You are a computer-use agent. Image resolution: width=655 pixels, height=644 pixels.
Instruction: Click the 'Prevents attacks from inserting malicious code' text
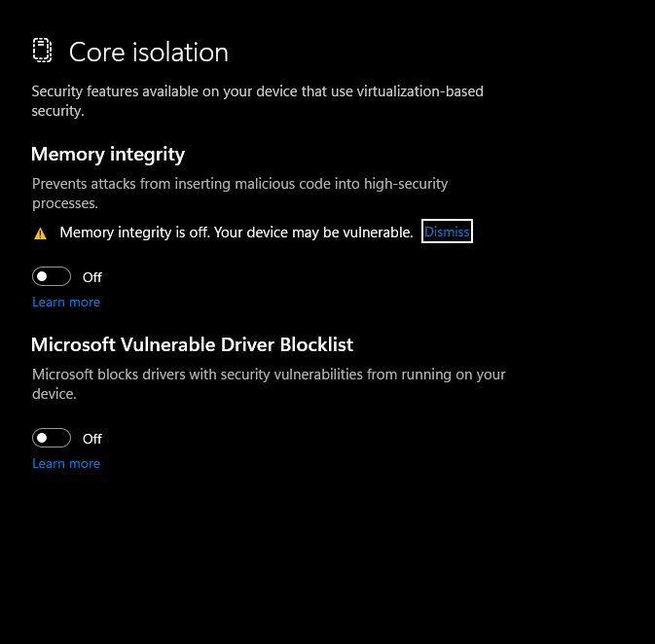[x=239, y=183]
